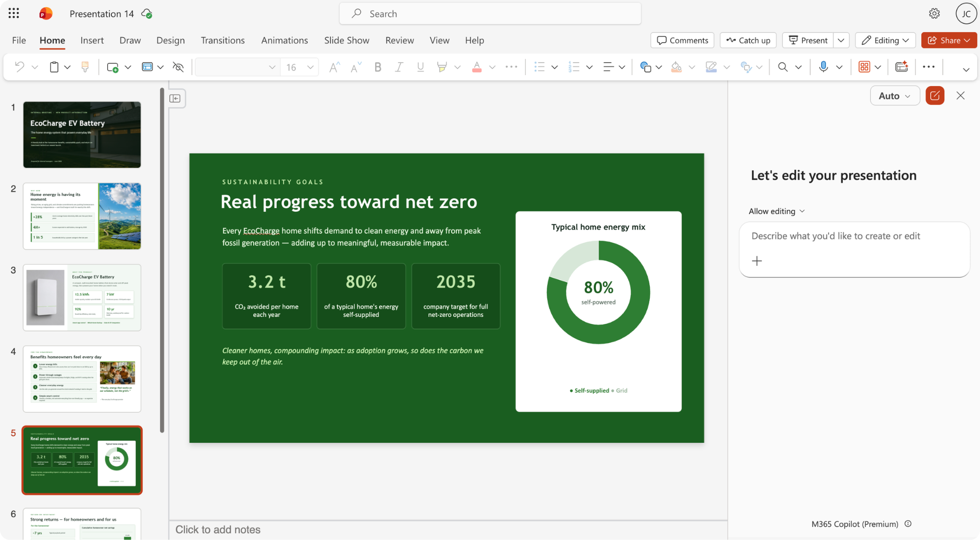Toggle Italic formatting
This screenshot has height=551, width=980.
click(x=399, y=67)
